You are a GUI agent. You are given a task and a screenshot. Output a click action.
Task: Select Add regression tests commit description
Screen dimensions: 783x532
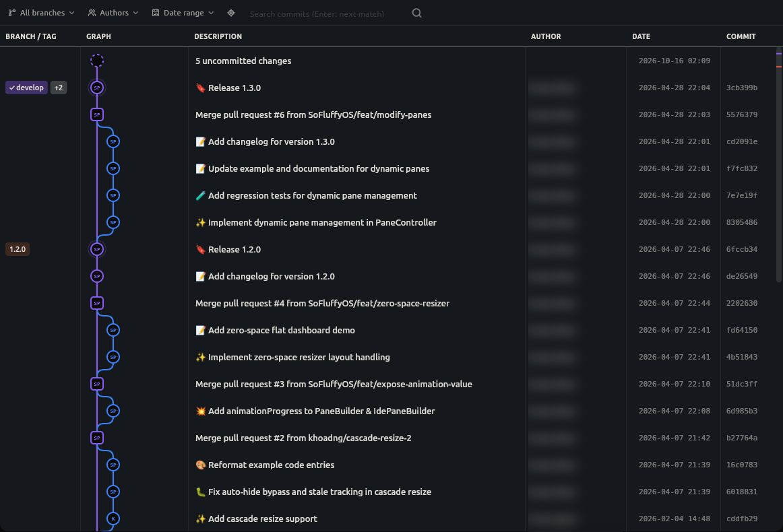coord(306,196)
